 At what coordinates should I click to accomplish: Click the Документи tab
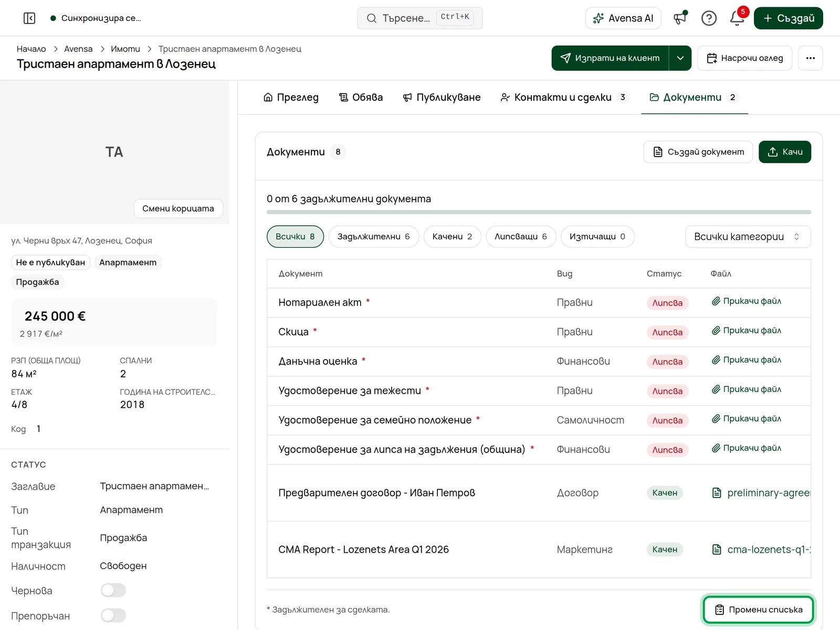point(694,97)
